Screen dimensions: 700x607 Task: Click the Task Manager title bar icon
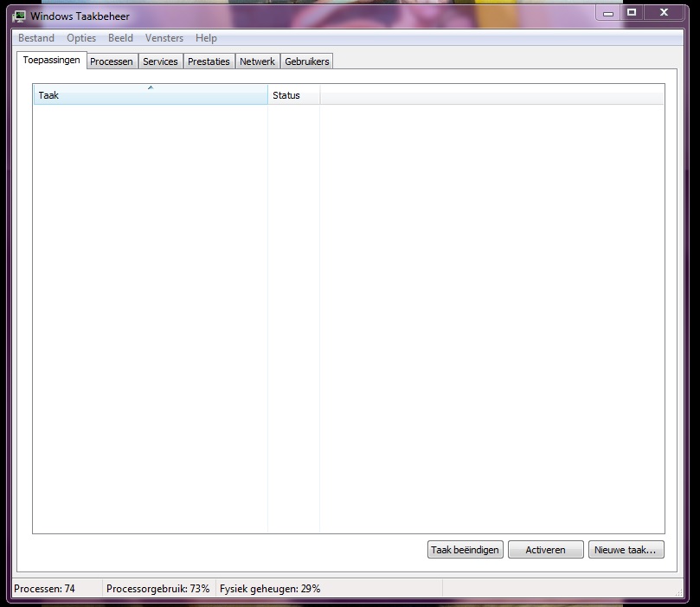pyautogui.click(x=19, y=16)
